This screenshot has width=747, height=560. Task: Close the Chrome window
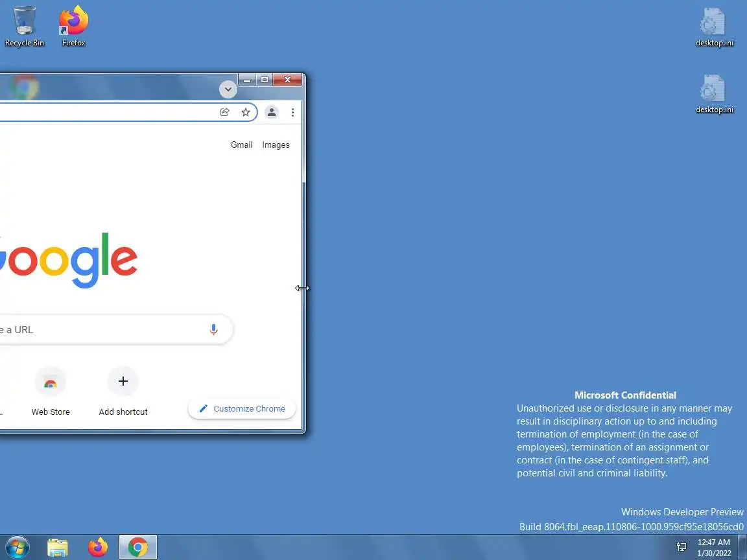tap(287, 80)
